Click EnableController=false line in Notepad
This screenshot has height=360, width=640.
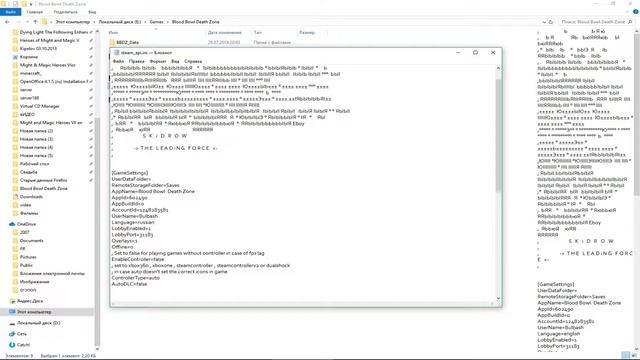click(x=138, y=259)
